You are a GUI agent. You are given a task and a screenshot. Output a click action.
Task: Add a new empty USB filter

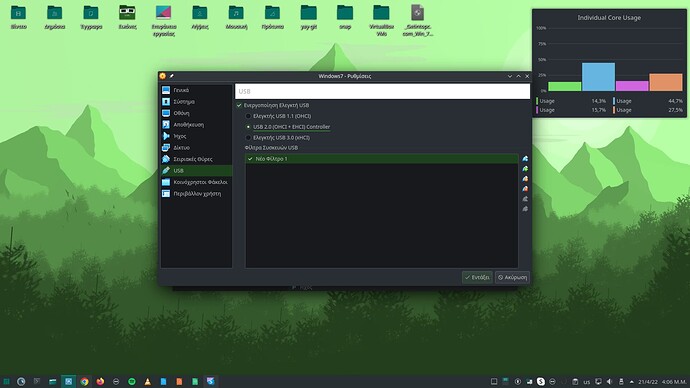point(525,159)
